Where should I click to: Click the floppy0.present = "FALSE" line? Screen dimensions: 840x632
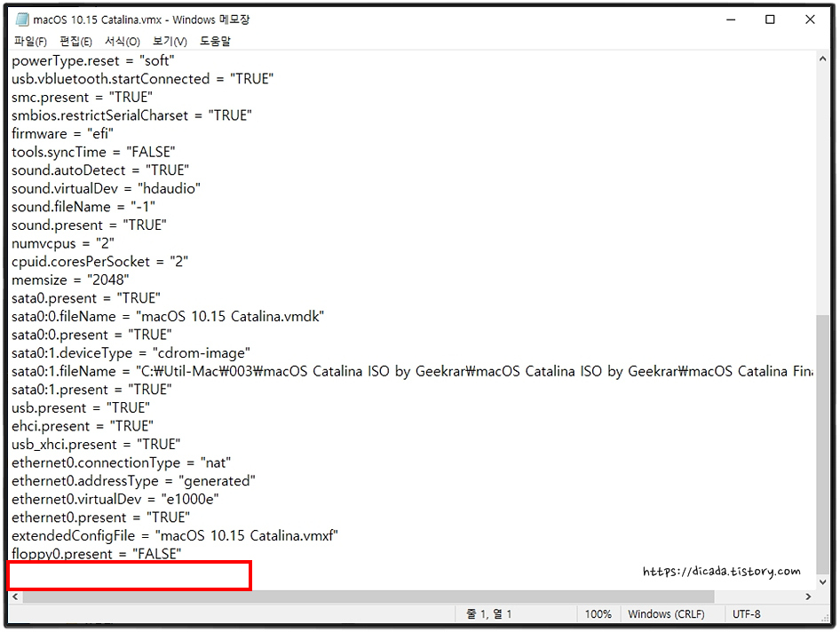97,554
